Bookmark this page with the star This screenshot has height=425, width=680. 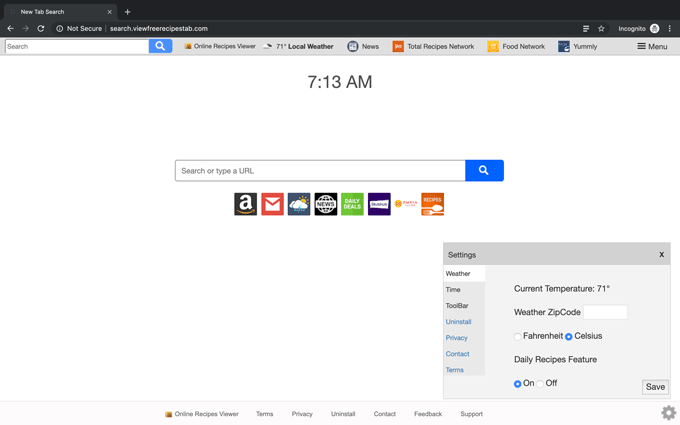pos(601,29)
